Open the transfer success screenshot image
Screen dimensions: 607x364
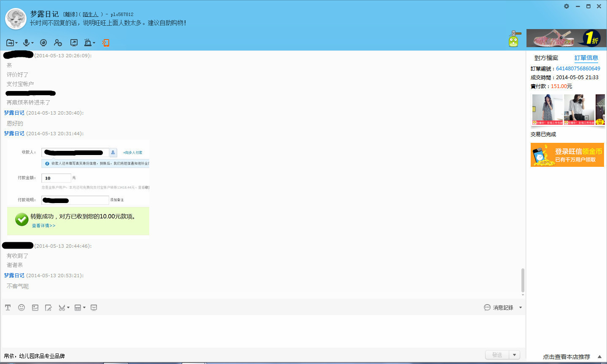tap(78, 188)
